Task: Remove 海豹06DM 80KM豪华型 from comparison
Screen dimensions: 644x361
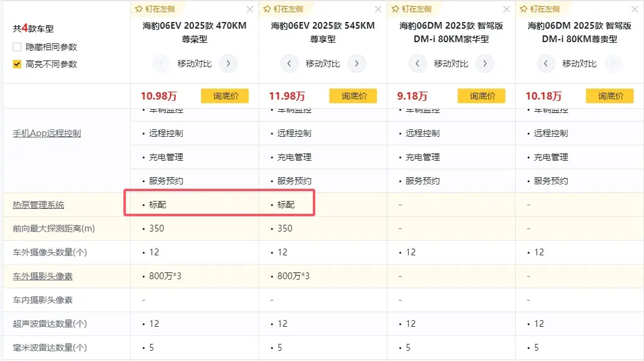Action: click(x=507, y=9)
